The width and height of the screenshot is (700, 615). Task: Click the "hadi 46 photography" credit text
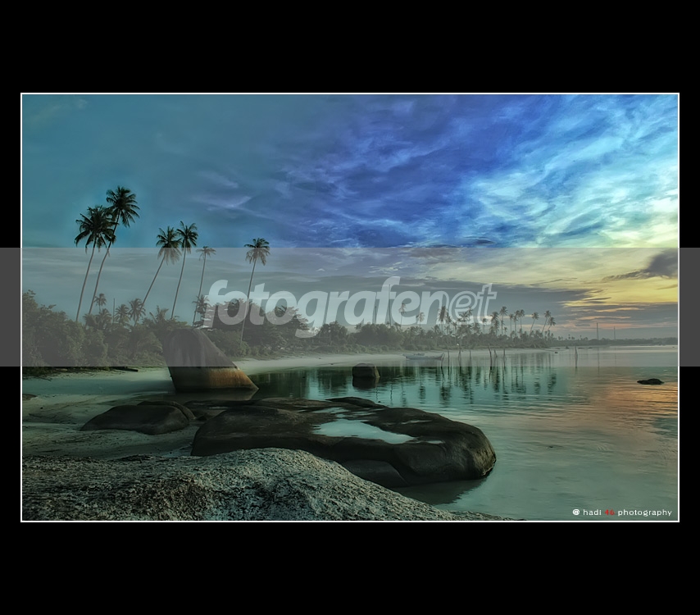(622, 512)
